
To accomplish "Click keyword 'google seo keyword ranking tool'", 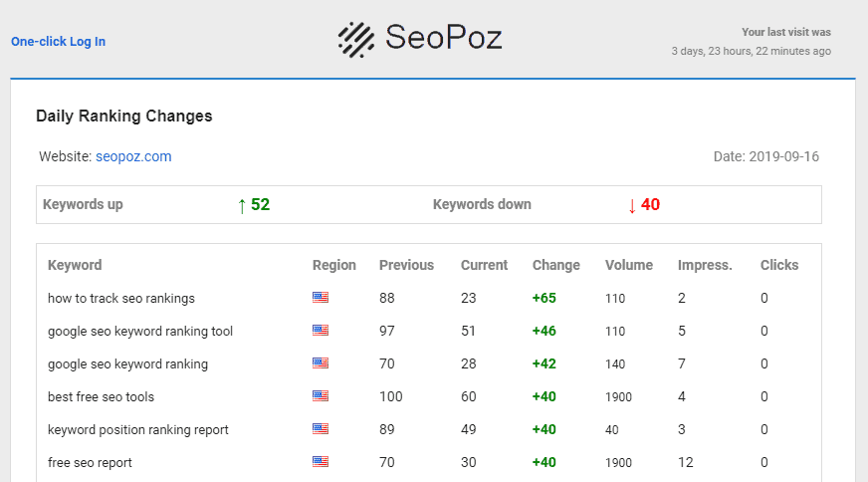I will [x=140, y=332].
